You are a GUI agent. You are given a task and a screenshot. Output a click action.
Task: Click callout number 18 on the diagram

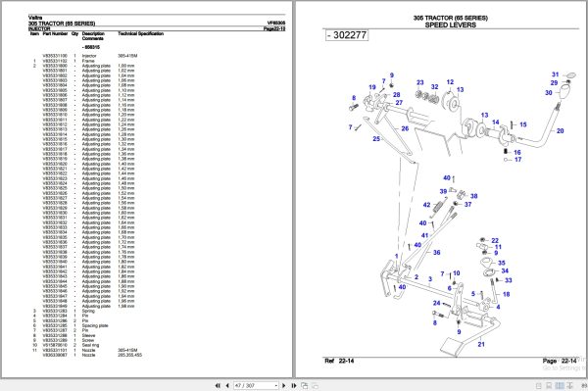[x=507, y=294]
